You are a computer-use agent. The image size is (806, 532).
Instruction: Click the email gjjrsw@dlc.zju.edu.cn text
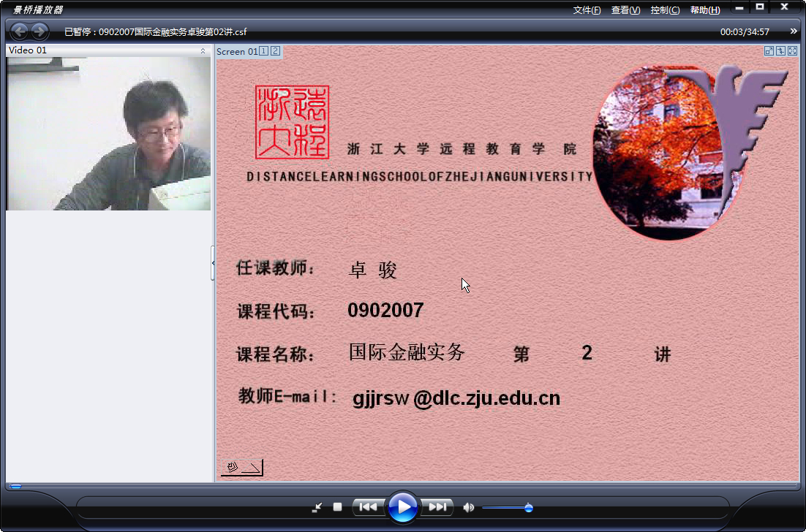pyautogui.click(x=456, y=398)
